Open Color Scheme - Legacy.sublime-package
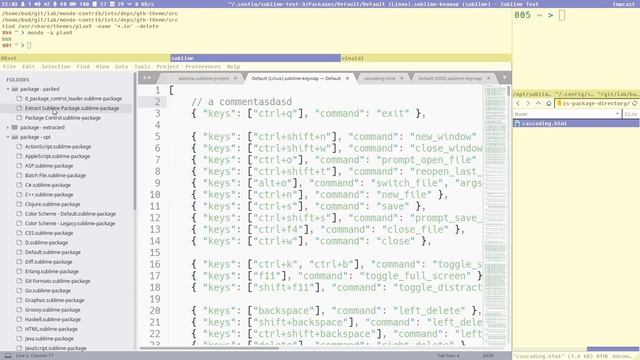The image size is (640, 360). (x=70, y=224)
